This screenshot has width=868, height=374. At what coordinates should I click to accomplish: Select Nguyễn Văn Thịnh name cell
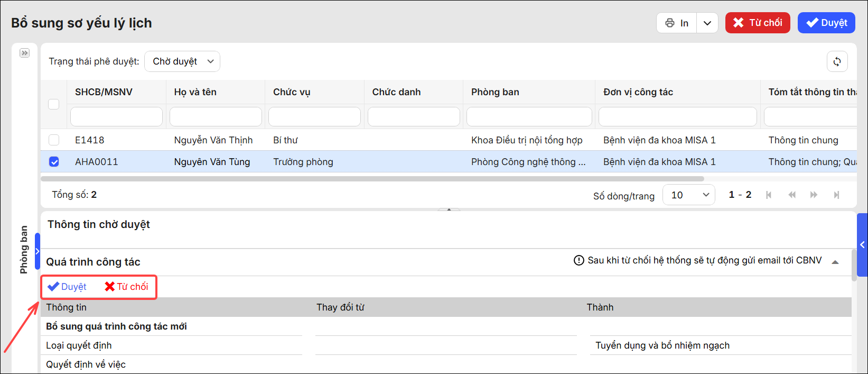(213, 140)
